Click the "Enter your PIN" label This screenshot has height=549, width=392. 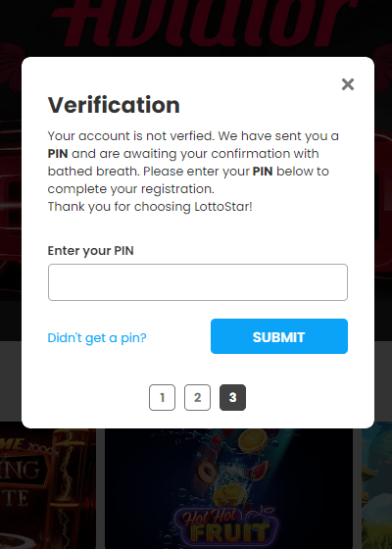90,251
